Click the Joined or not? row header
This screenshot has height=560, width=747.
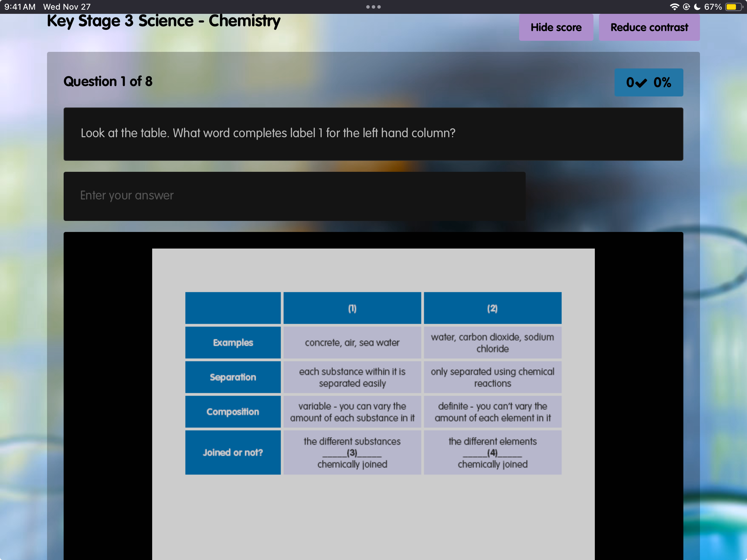click(233, 452)
